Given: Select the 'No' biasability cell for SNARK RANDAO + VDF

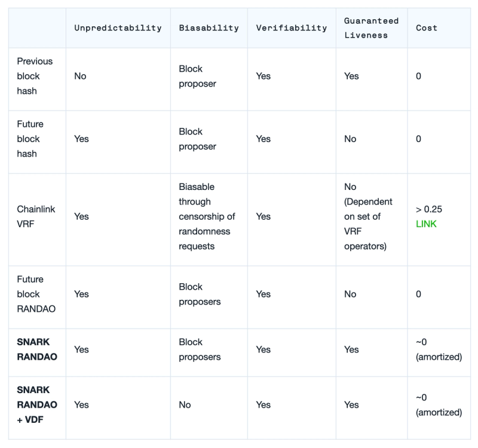Looking at the screenshot, I should [x=185, y=405].
